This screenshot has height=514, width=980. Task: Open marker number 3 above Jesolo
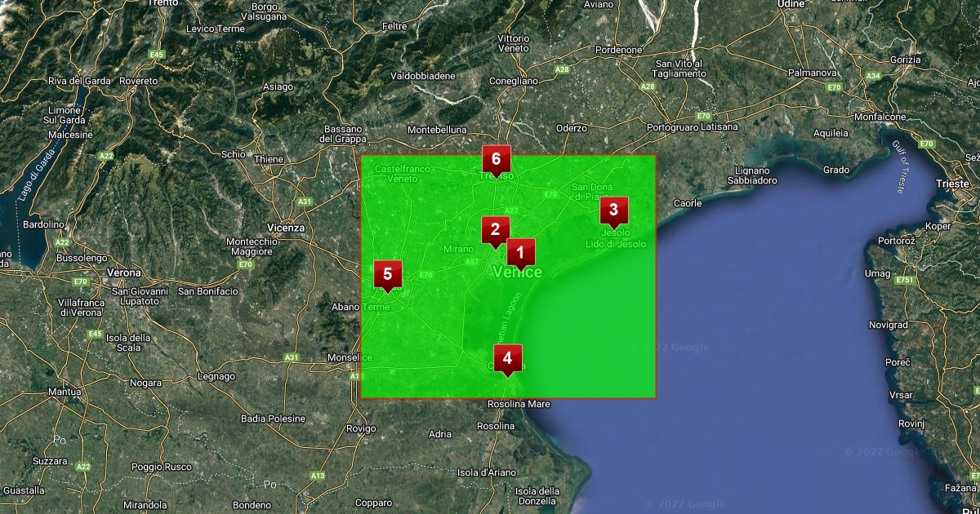coord(614,210)
